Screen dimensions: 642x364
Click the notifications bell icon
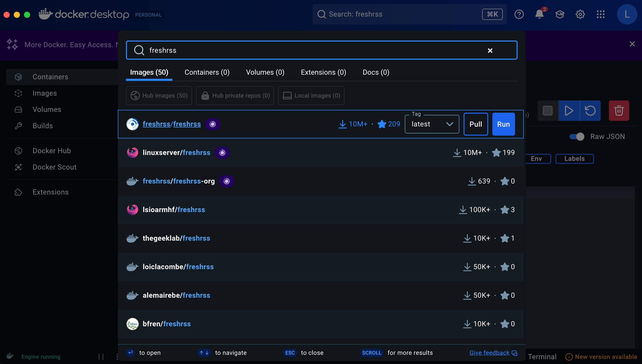pyautogui.click(x=539, y=14)
